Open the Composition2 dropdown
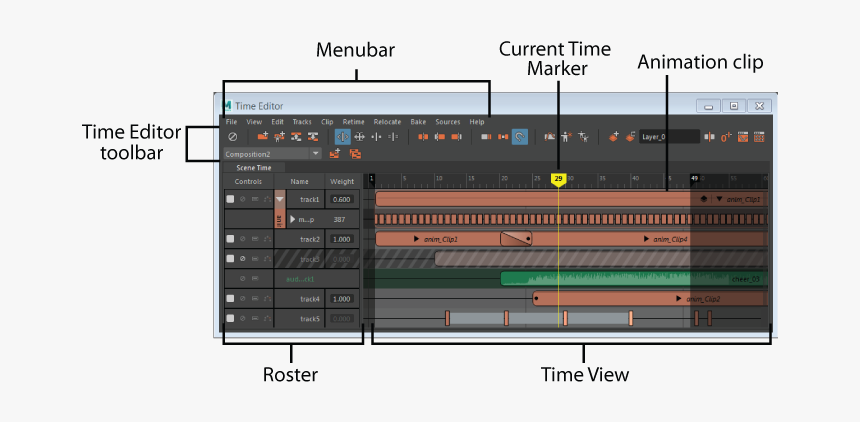Screen dimensions: 860x422 (x=316, y=154)
